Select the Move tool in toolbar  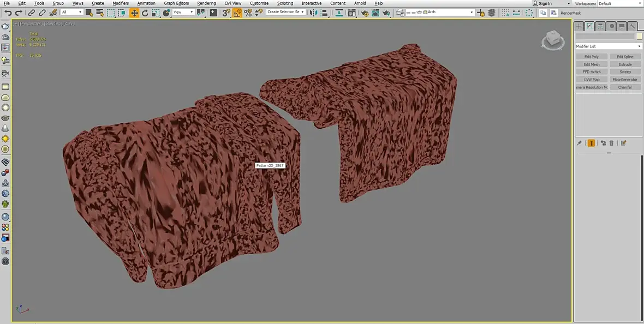coord(134,13)
